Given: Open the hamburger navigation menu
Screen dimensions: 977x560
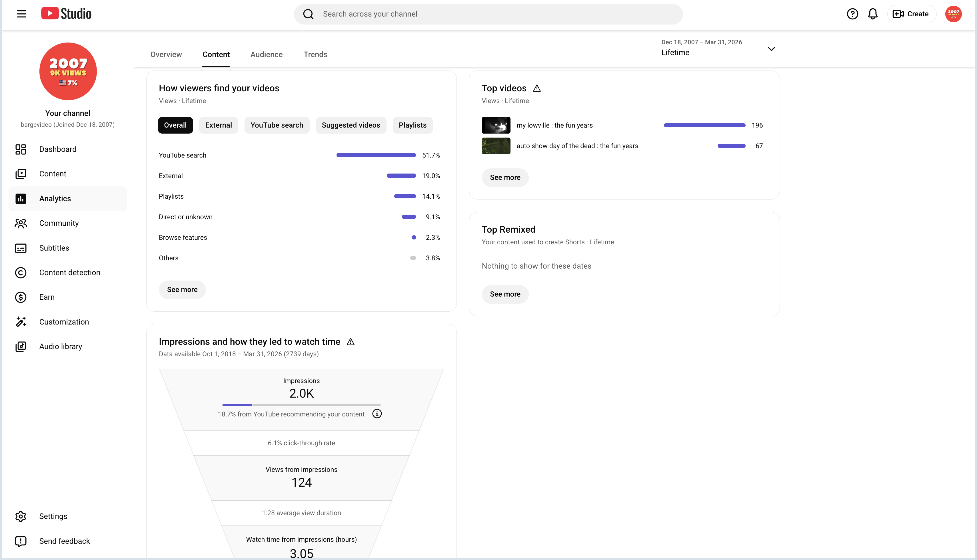Looking at the screenshot, I should pyautogui.click(x=21, y=14).
